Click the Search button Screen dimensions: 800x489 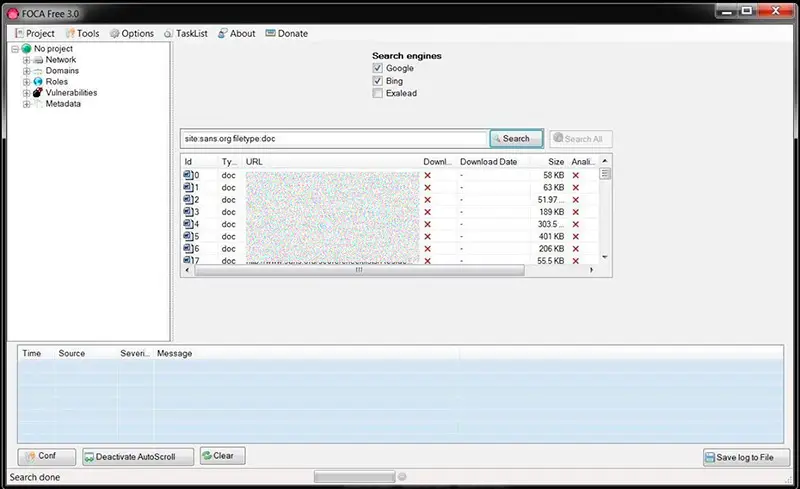coord(516,138)
